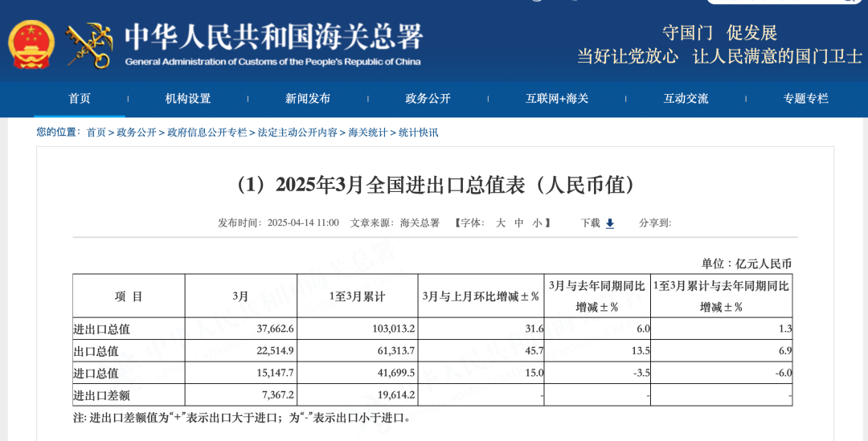
Task: Click the footnote starting with 注
Action: (241, 418)
